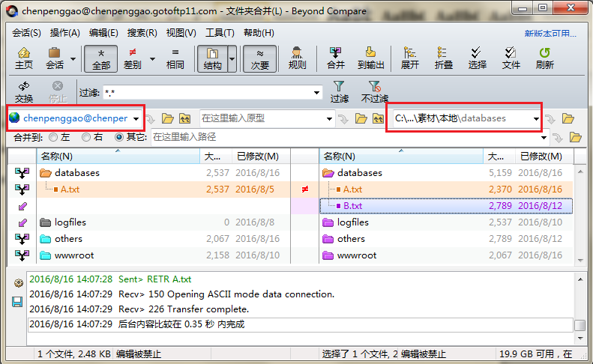Select the 其它 merge radio button
593x364 pixels.
click(x=119, y=137)
